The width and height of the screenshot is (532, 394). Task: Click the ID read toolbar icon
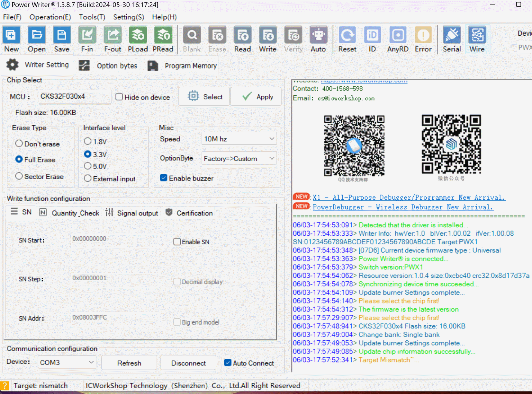[372, 39]
